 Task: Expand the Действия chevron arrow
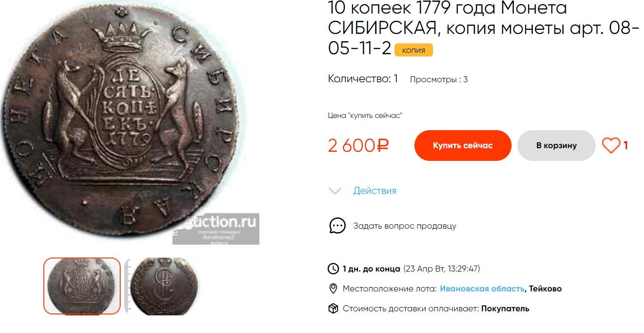(335, 191)
